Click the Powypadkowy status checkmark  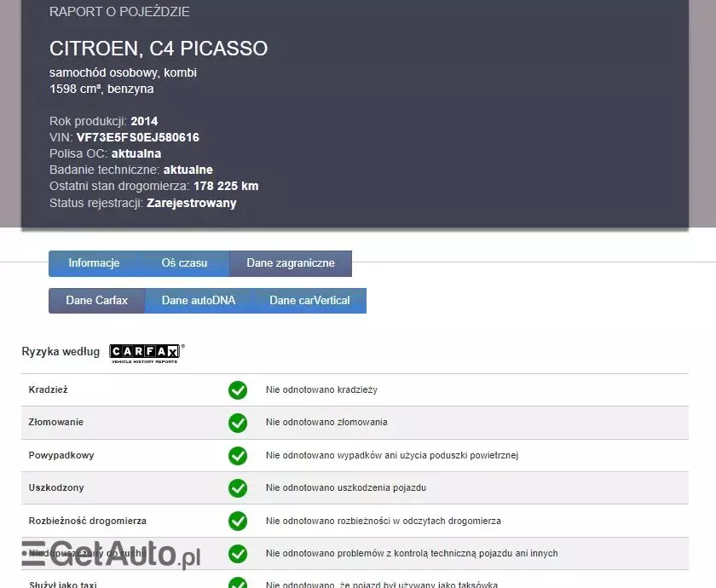pyautogui.click(x=238, y=455)
